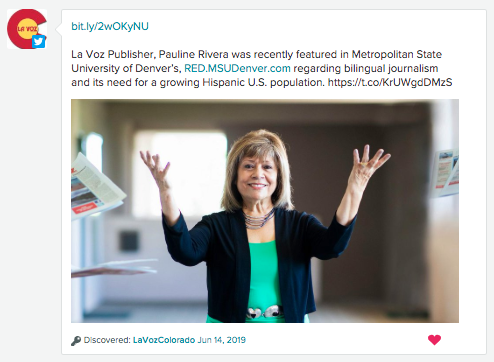Screen dimensions: 494x362
Task: Click the newspaper on the photo's right edge
Action: (446, 173)
